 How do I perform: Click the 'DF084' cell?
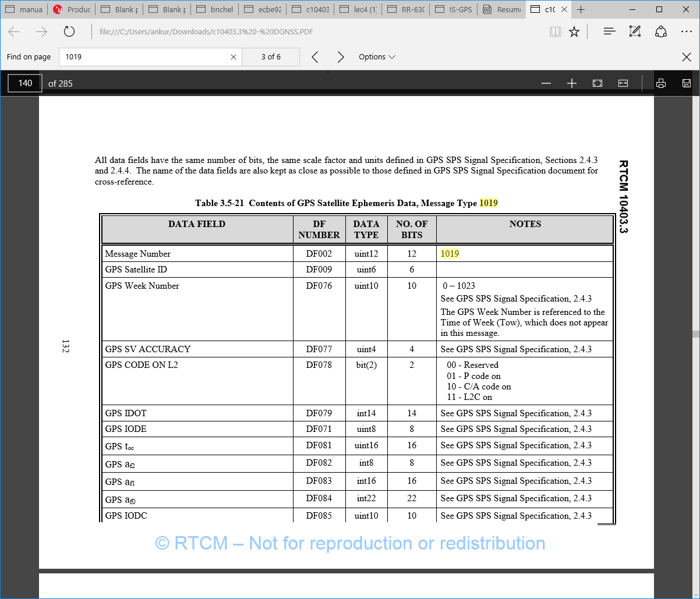coord(319,498)
